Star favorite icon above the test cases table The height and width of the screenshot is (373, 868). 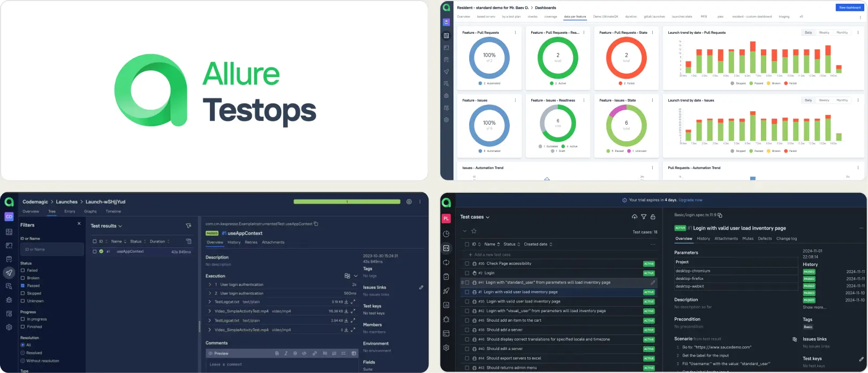[474, 231]
